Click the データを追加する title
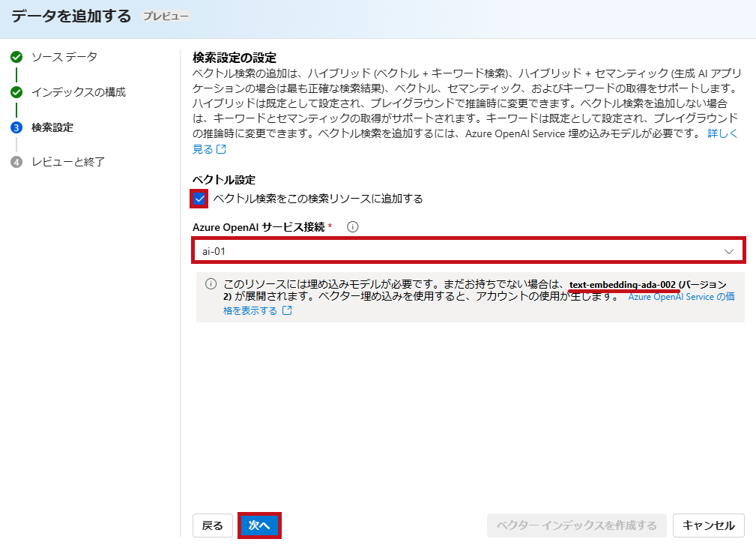Image resolution: width=756 pixels, height=545 pixels. pyautogui.click(x=71, y=16)
